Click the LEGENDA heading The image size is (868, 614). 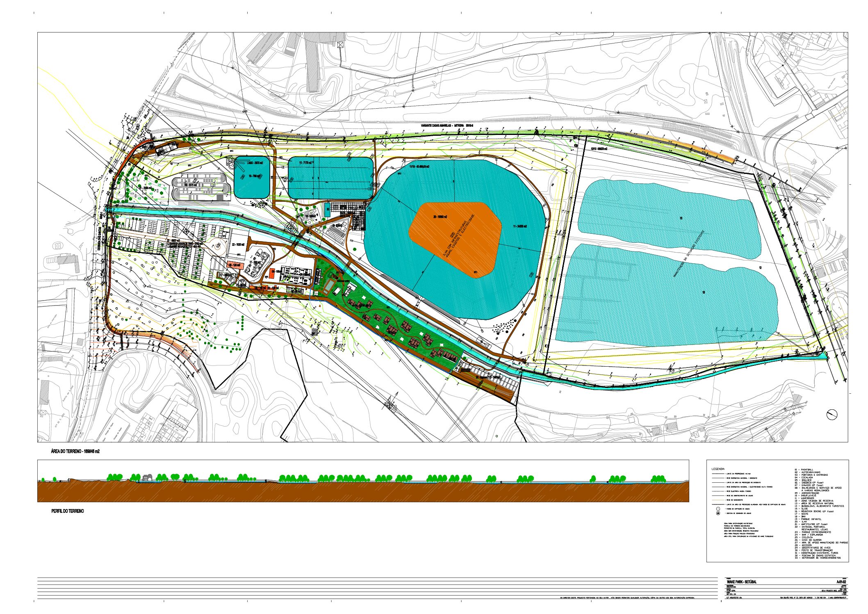coord(718,469)
